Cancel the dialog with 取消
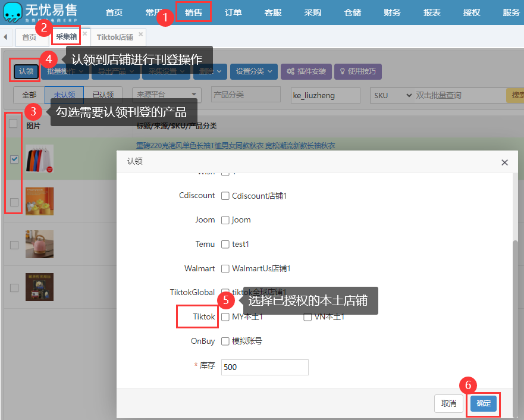This screenshot has height=420, width=524. click(448, 403)
